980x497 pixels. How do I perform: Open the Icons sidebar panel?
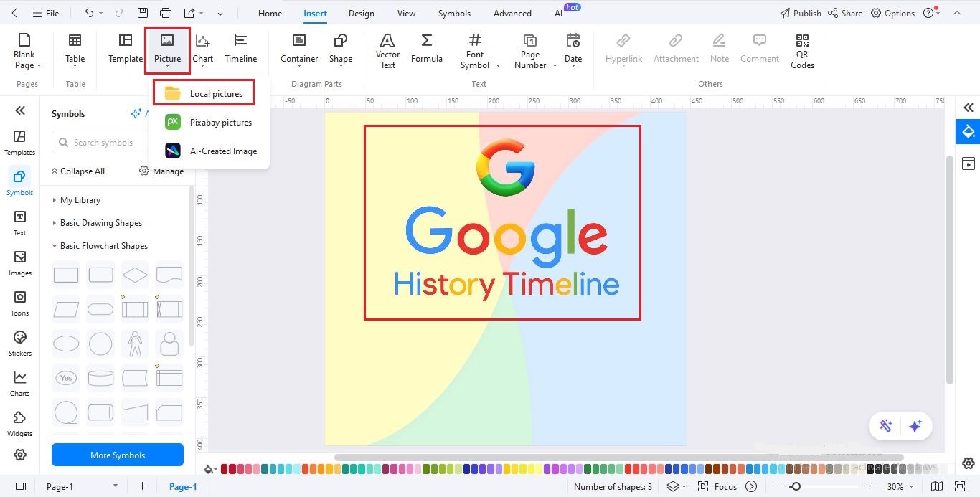[19, 303]
